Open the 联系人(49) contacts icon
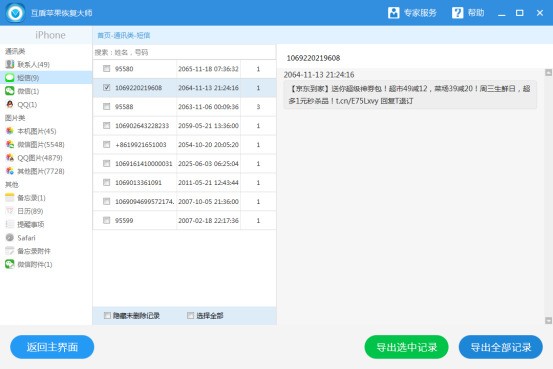 tap(10, 64)
